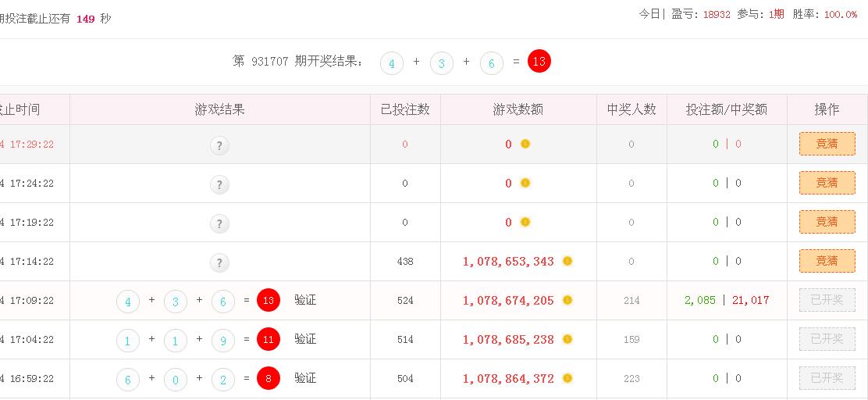Click the gold coin icon beside 1,078,674,205

[x=567, y=300]
